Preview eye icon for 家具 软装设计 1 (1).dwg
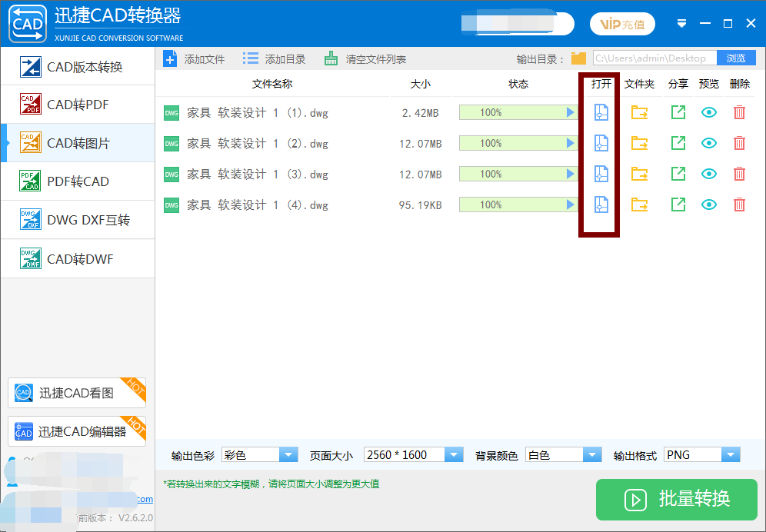Viewport: 766px width, 532px height. point(709,113)
